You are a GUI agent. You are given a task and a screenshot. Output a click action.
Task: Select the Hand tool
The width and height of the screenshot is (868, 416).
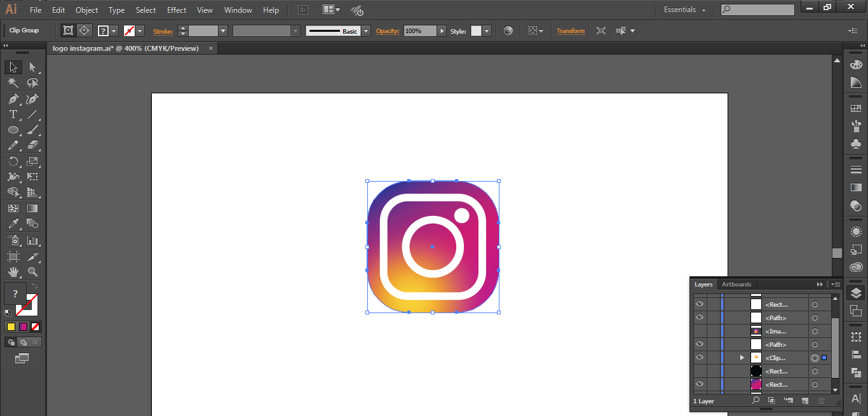[13, 272]
